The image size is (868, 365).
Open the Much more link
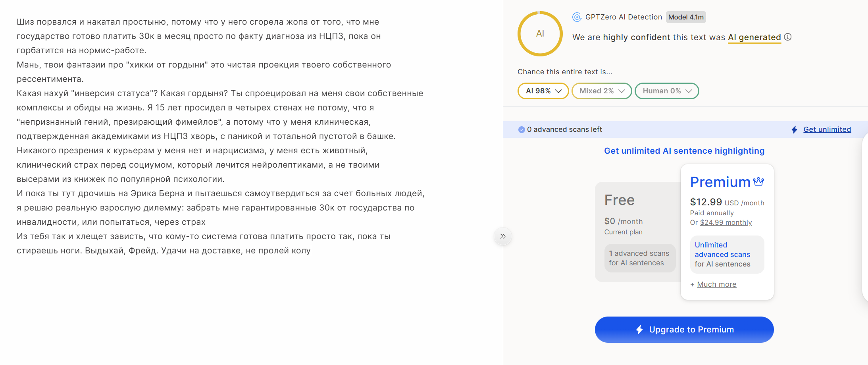pyautogui.click(x=717, y=284)
